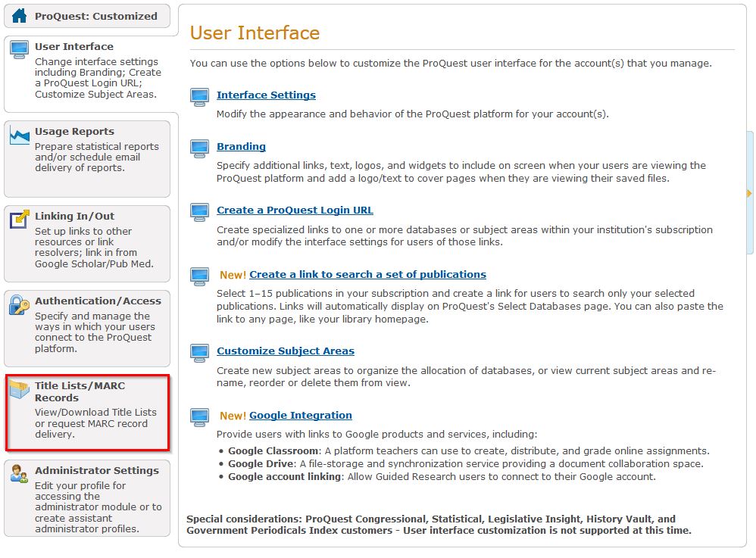Click the Authentication/Access lock and key icon
The image size is (756, 558).
(19, 304)
